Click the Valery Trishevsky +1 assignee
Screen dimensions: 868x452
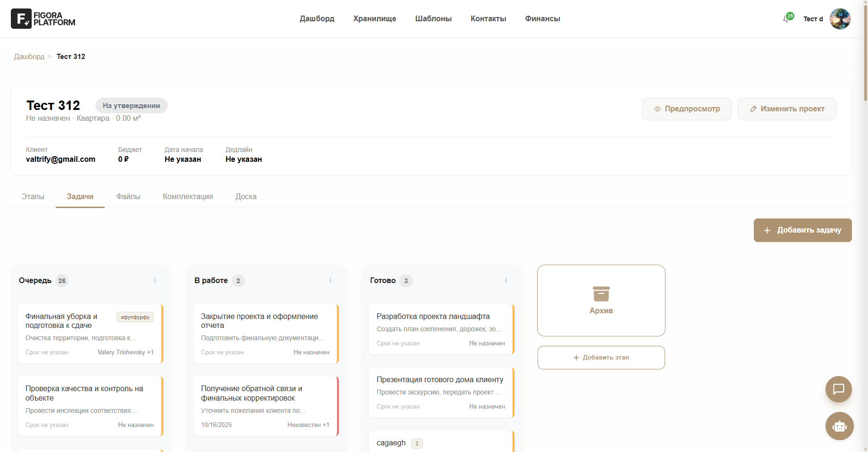pos(126,352)
